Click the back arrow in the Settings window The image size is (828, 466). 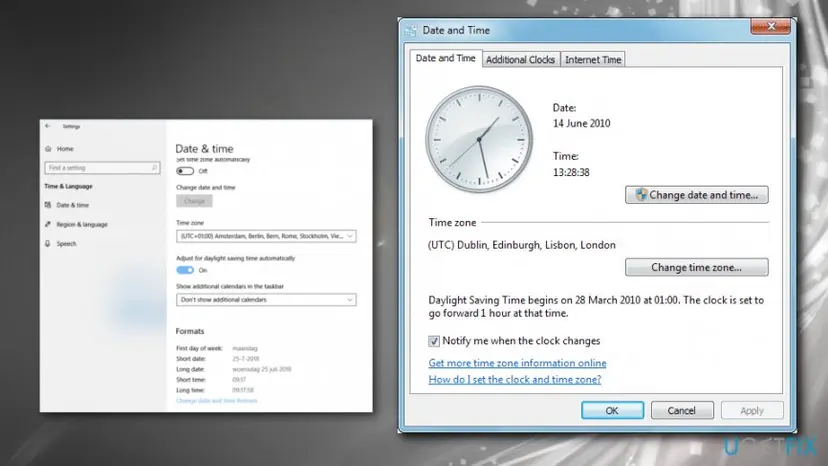(x=48, y=126)
